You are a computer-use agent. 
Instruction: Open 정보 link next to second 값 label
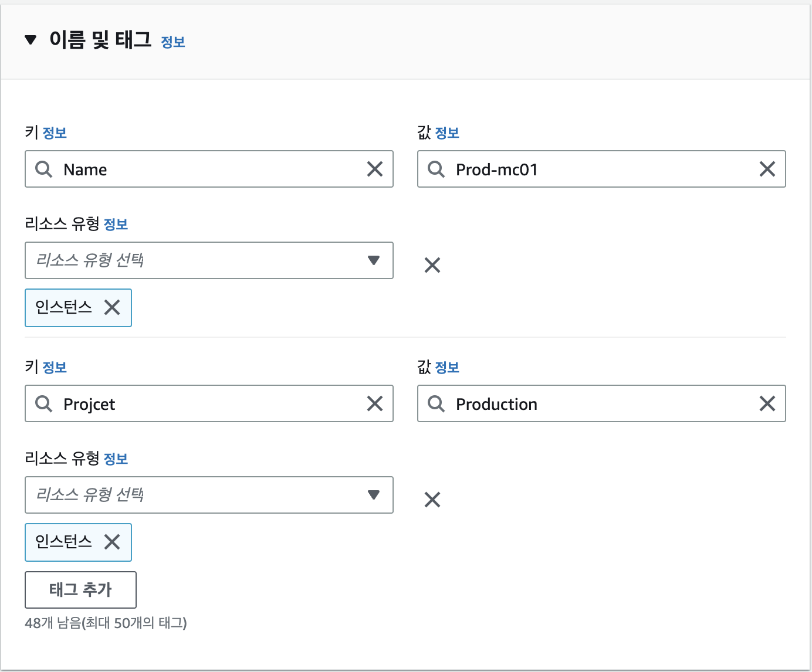(447, 368)
